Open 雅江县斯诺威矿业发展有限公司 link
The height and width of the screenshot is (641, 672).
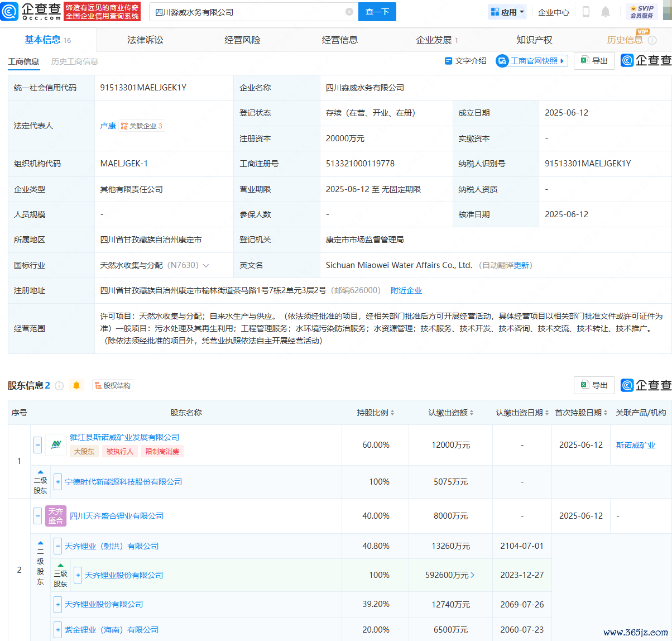124,437
